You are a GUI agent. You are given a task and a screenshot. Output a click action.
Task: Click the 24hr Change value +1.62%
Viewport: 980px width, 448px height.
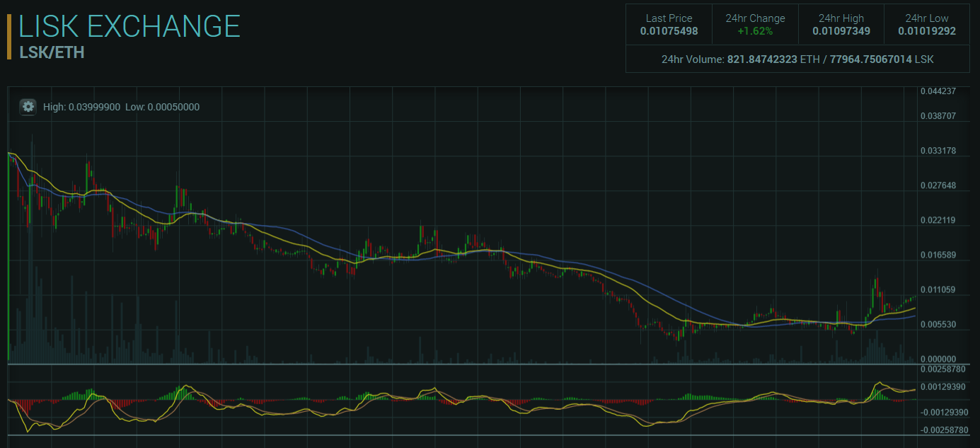[x=755, y=31]
